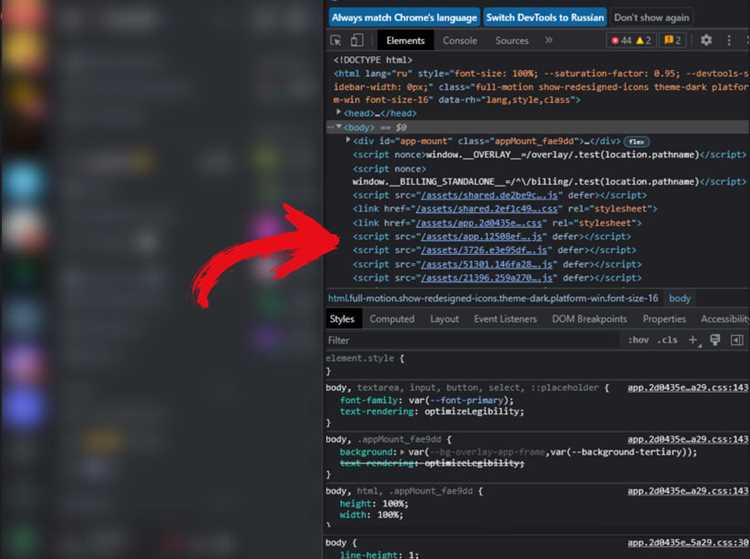Click element.style rule block
Image resolution: width=750 pixels, height=559 pixels.
point(365,364)
